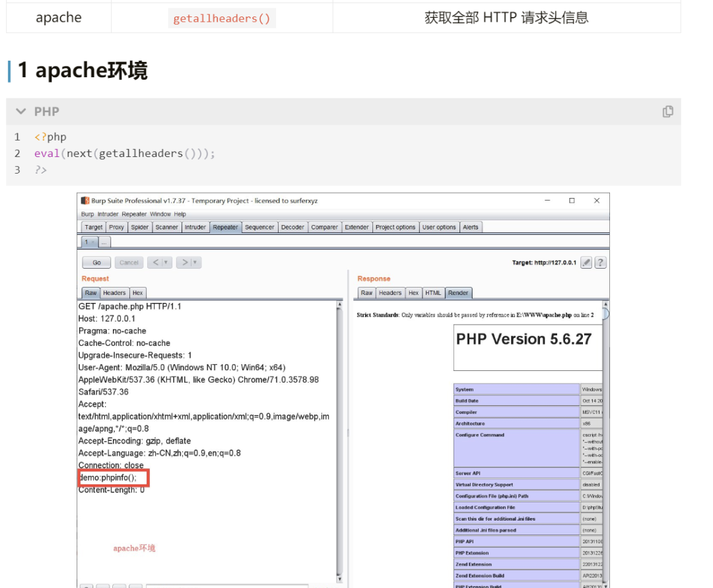
Task: Select the Response Render tab
Action: [x=458, y=293]
